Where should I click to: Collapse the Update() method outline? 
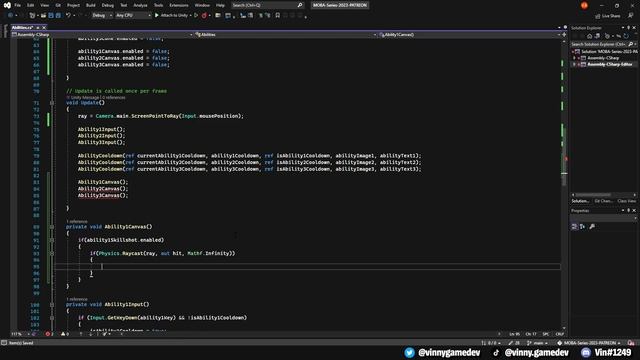(52, 103)
